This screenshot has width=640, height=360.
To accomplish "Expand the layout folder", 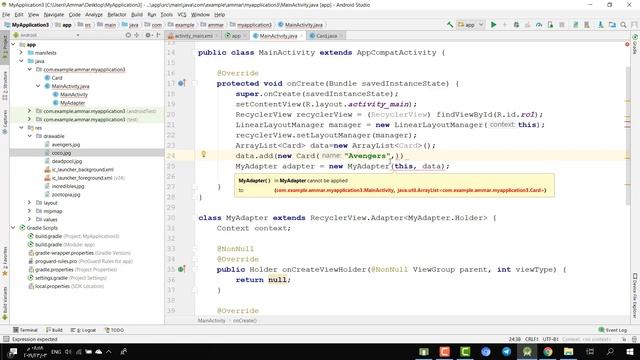I will click(29, 202).
